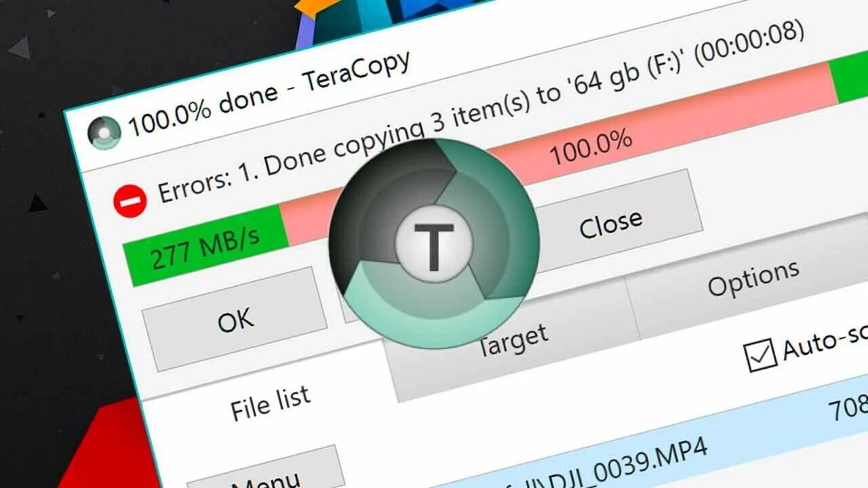This screenshot has width=868, height=488.
Task: Toggle the Auto-scroll checkbox
Action: pyautogui.click(x=759, y=354)
